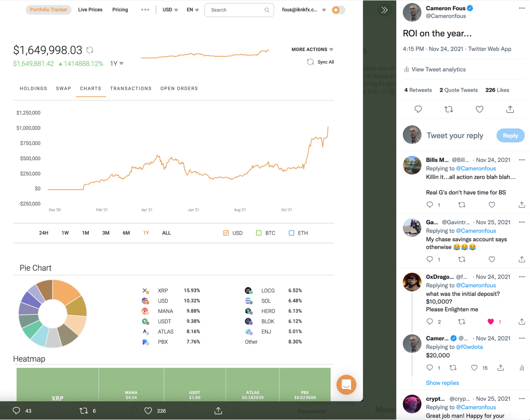Focus the Search input field

pyautogui.click(x=239, y=10)
